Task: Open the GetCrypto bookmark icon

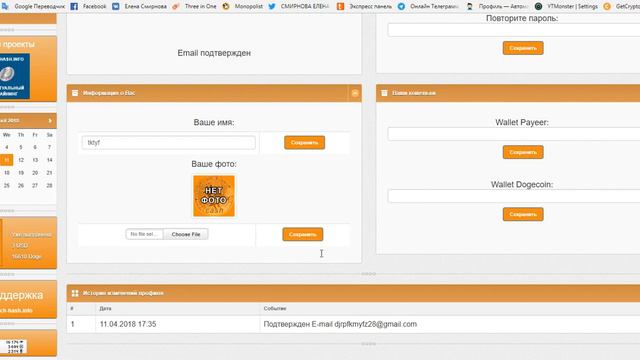Action: [x=607, y=6]
